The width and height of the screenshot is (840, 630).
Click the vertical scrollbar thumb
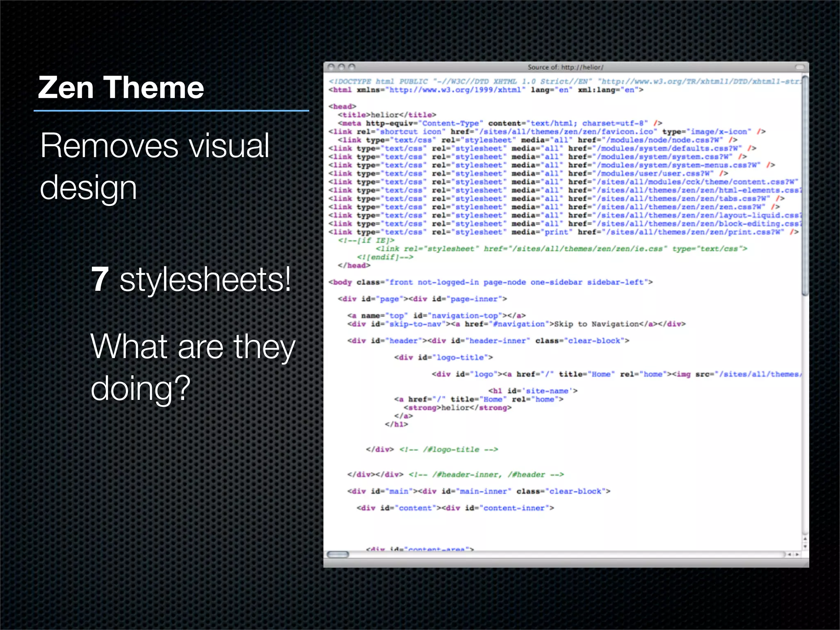click(805, 185)
